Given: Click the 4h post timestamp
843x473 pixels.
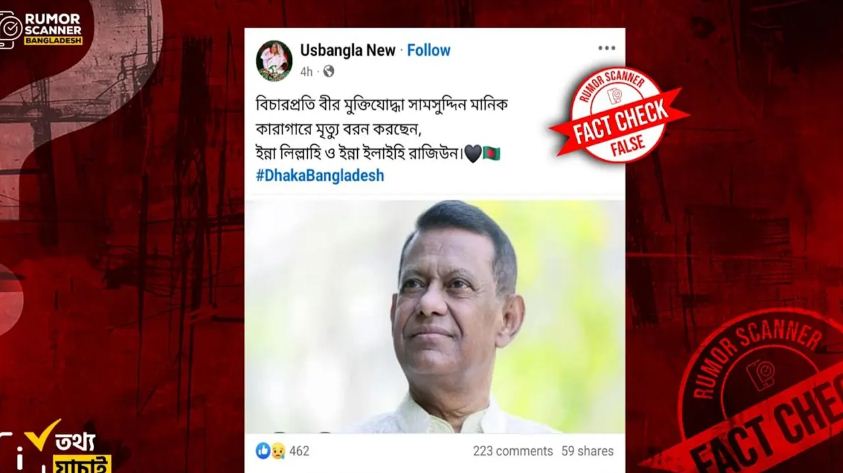Looking at the screenshot, I should (306, 71).
